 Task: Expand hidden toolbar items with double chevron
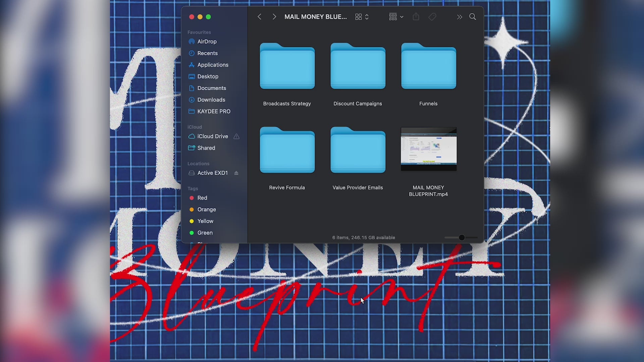(x=460, y=17)
